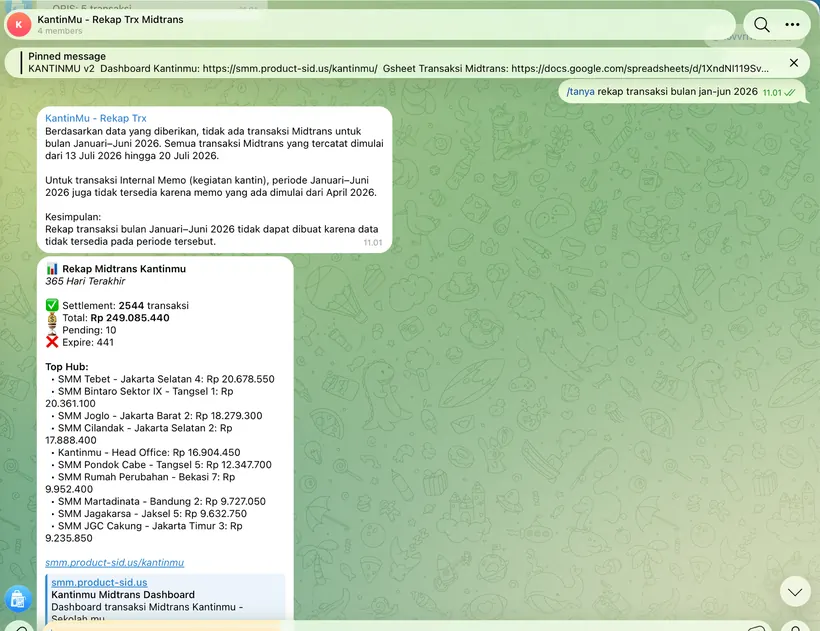Click SMM Pondok Cabe - Tangsel 5 entry
Viewport: 820px width, 631px height.
tap(161, 465)
